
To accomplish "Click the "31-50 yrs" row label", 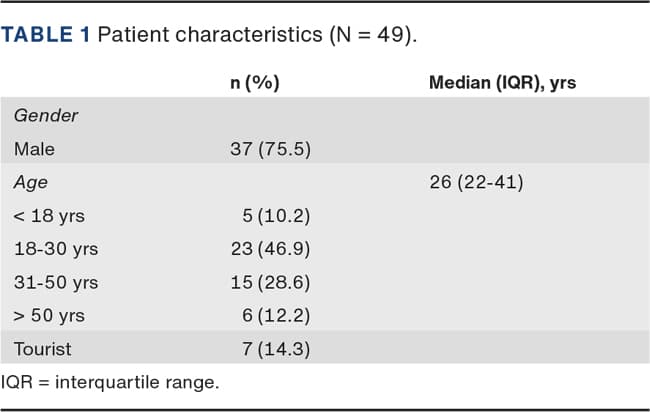I will pyautogui.click(x=56, y=283).
